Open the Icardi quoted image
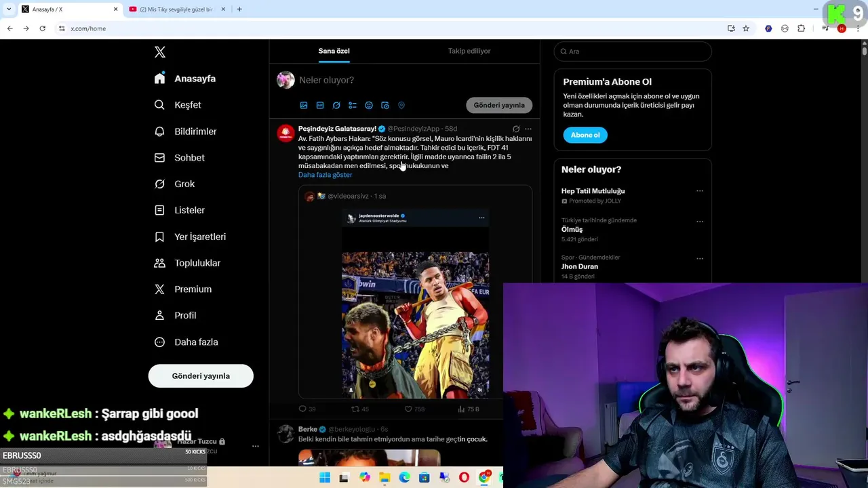The image size is (868, 488). 415,304
